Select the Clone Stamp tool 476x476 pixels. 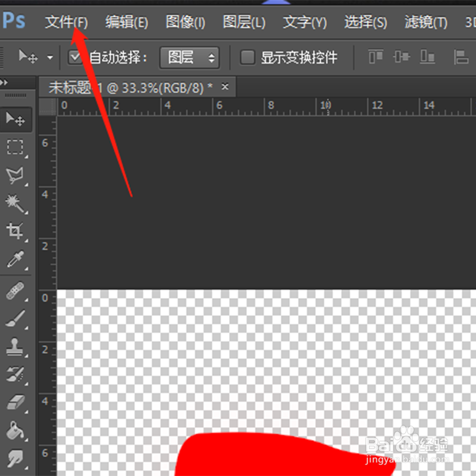pyautogui.click(x=15, y=346)
